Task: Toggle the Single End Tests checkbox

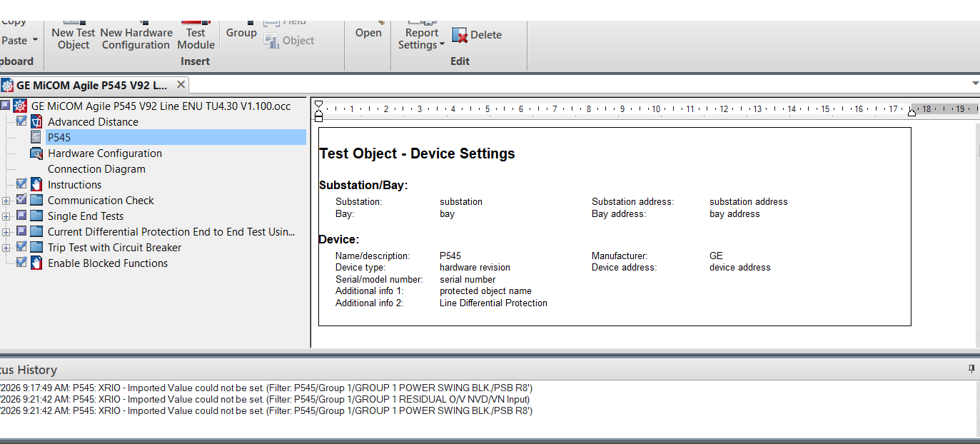Action: pyautogui.click(x=21, y=216)
